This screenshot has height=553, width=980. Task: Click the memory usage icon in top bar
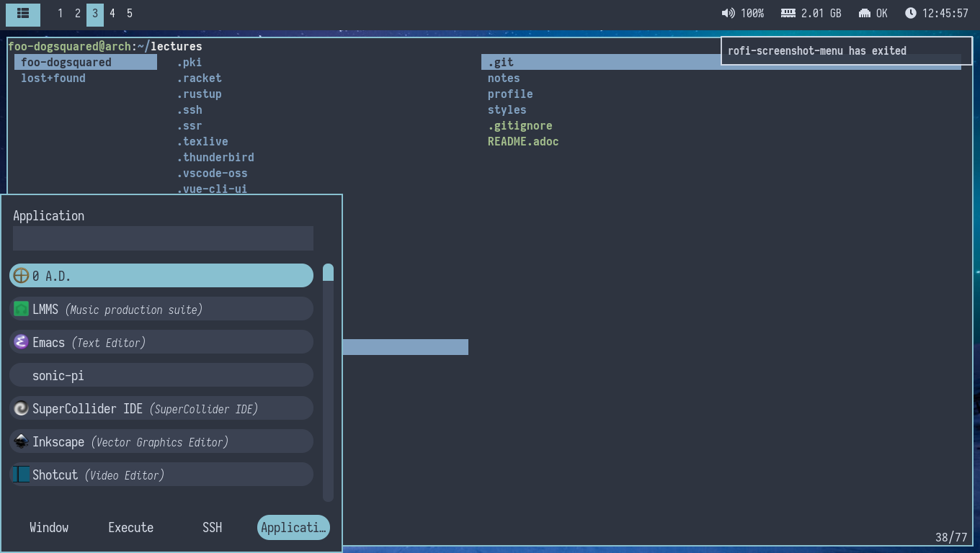pos(788,13)
